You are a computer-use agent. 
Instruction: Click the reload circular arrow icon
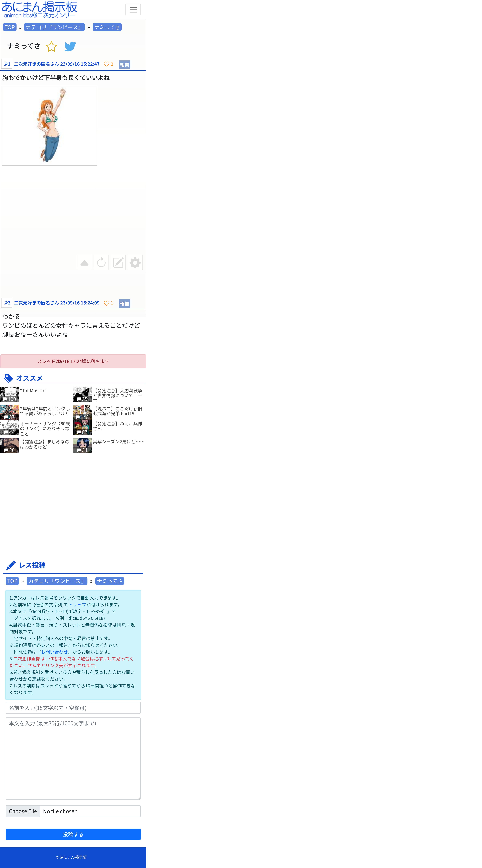[101, 262]
